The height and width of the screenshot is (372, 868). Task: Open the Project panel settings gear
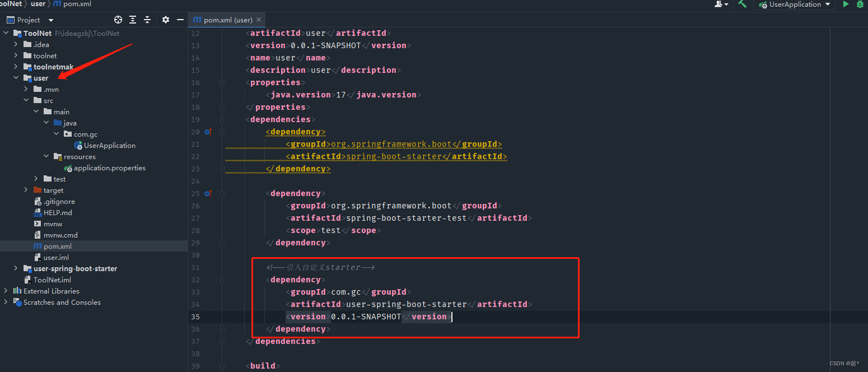(166, 20)
